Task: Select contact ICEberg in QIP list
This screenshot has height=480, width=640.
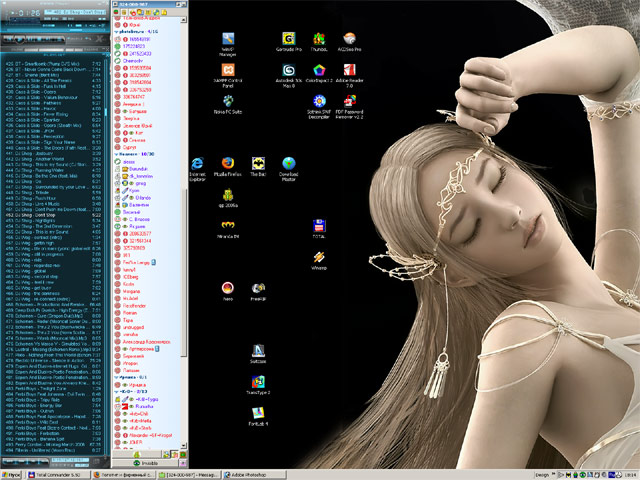Action: [x=130, y=277]
